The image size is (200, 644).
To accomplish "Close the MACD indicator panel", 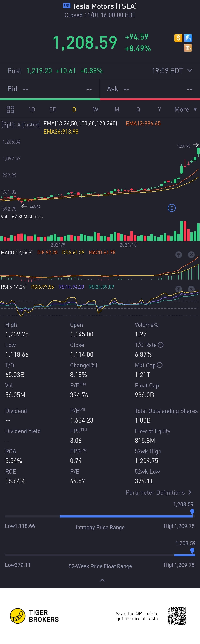I will coord(191,255).
